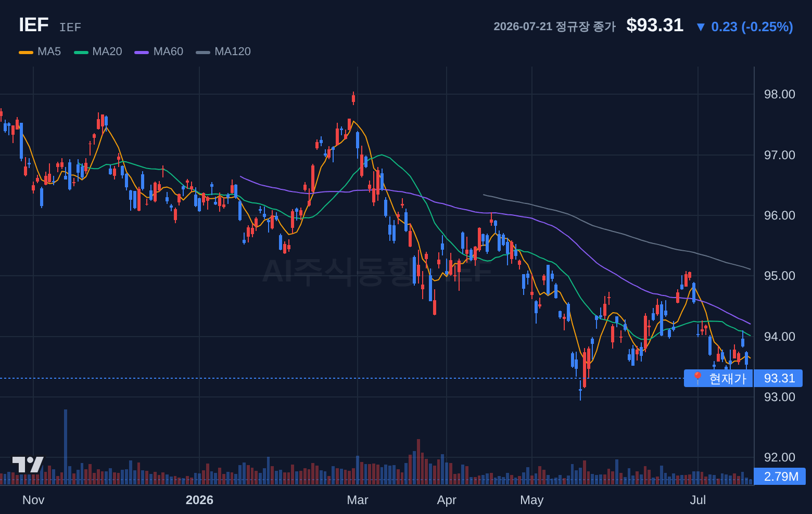This screenshot has height=514, width=812.
Task: Click the 94.00 price axis tick
Action: click(x=779, y=337)
